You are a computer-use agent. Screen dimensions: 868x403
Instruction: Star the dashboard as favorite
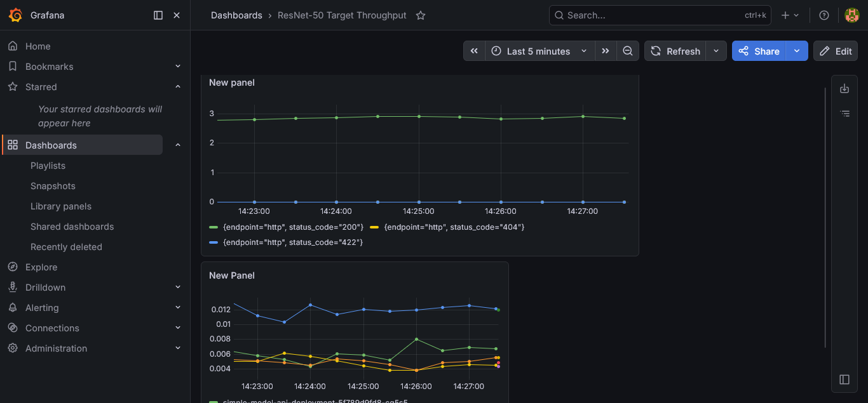(421, 15)
